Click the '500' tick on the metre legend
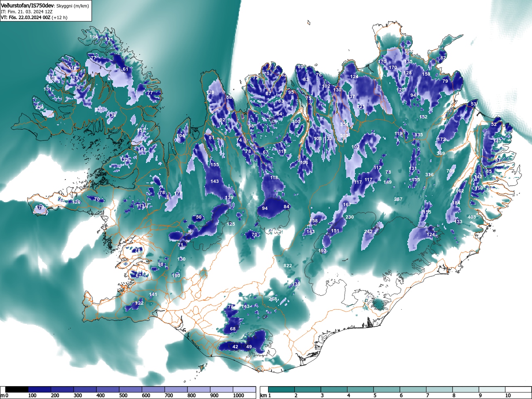 pos(123,396)
